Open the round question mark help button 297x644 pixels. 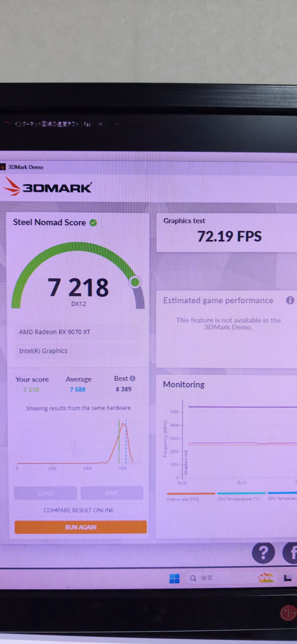[x=263, y=553]
